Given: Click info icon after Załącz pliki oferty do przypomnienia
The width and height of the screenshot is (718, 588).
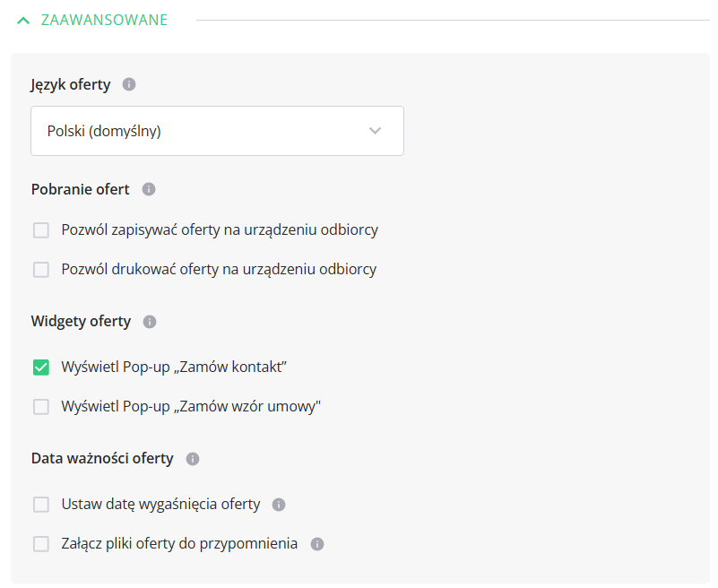Looking at the screenshot, I should click(317, 544).
